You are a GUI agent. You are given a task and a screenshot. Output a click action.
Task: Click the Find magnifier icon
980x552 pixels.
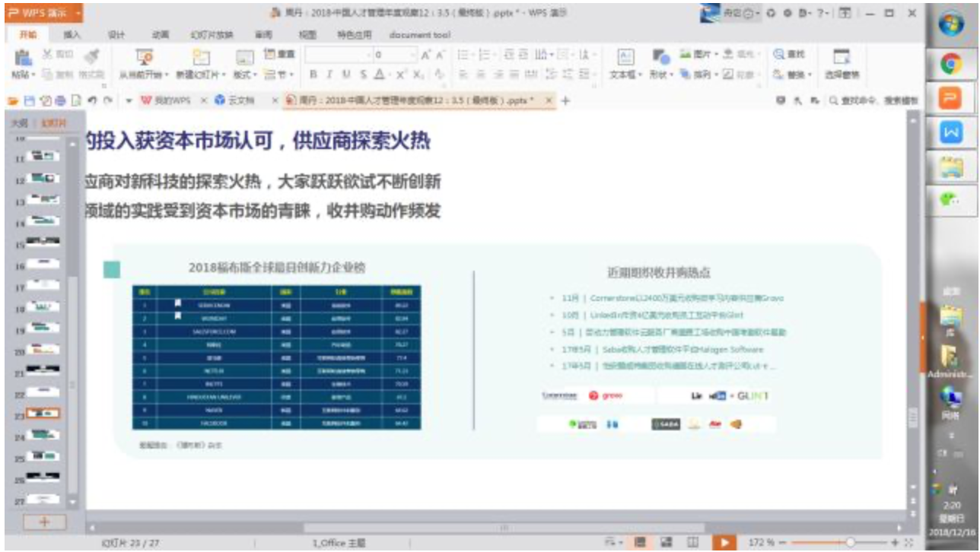(778, 55)
